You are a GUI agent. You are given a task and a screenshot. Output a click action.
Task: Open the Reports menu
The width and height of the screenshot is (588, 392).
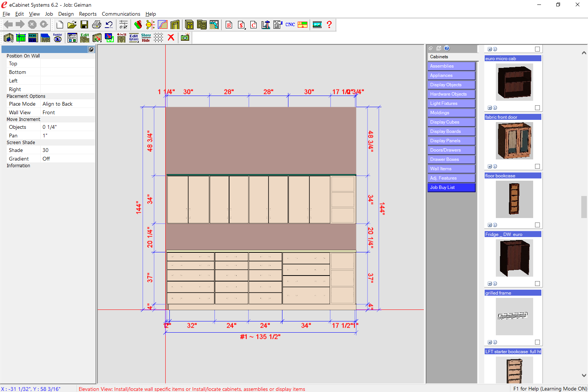point(88,14)
